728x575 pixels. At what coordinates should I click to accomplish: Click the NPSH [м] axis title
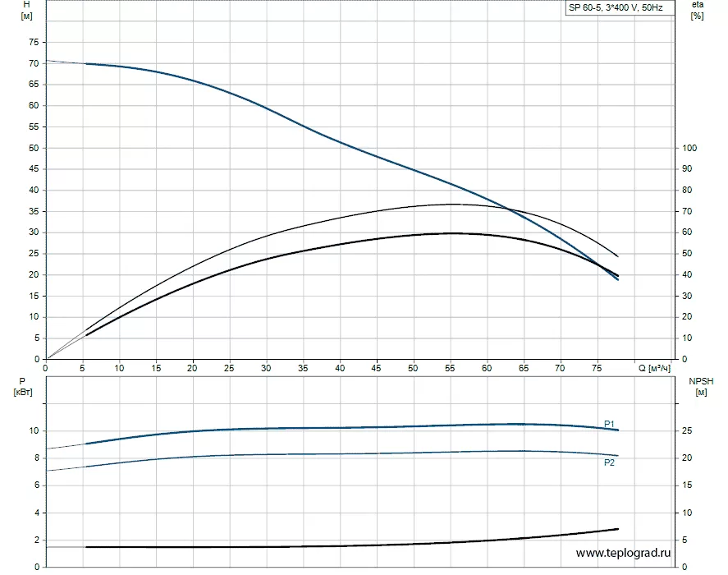pos(701,387)
